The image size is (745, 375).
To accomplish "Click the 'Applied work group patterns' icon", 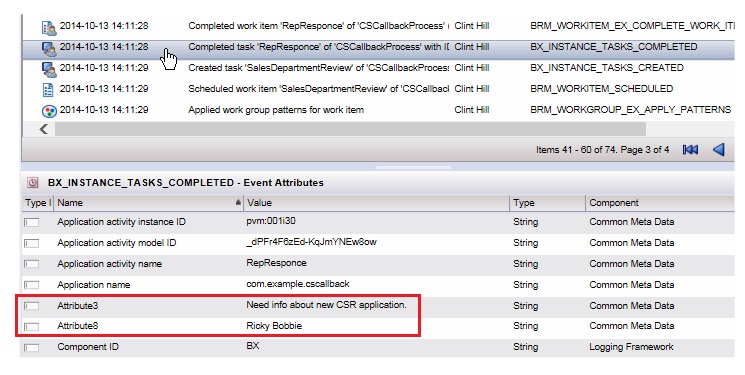I will click(x=49, y=111).
